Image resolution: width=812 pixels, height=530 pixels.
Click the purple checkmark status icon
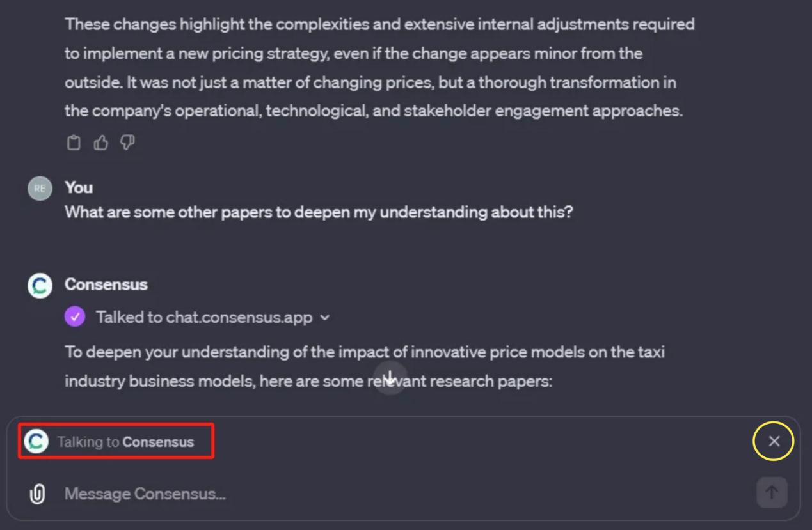tap(75, 317)
